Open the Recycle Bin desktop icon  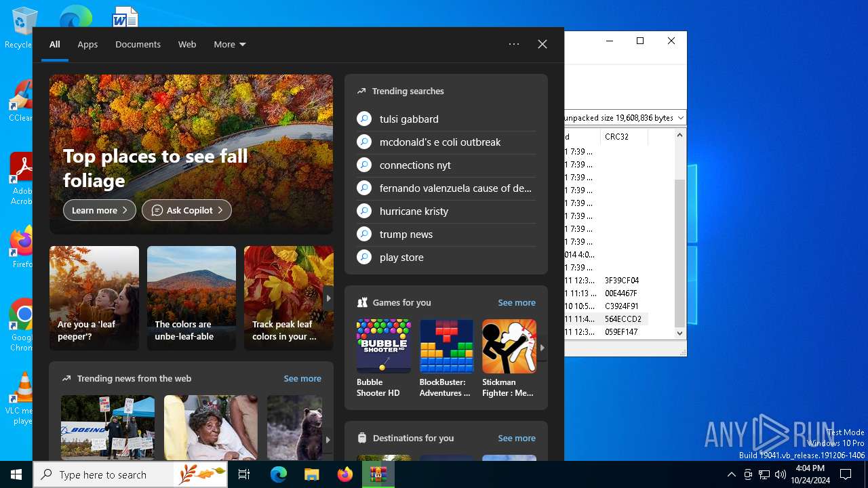[22, 28]
